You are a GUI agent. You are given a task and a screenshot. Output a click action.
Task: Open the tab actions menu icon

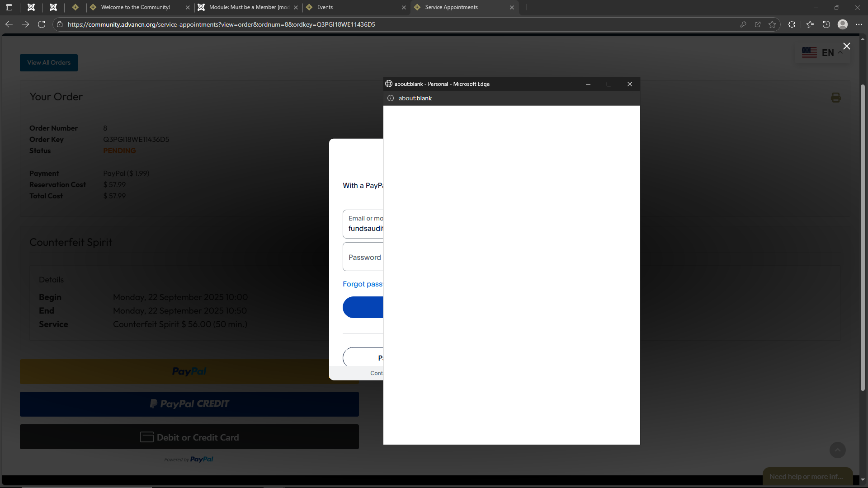click(9, 7)
